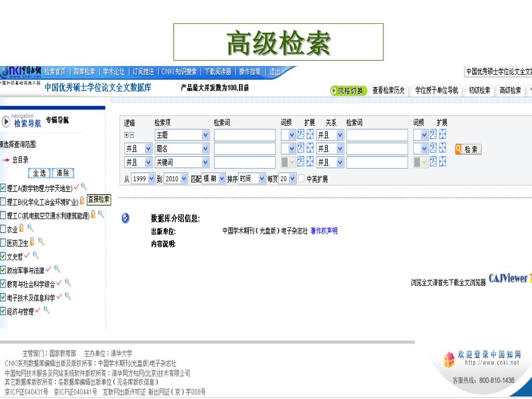Check the 农业 checkbox

3,229
